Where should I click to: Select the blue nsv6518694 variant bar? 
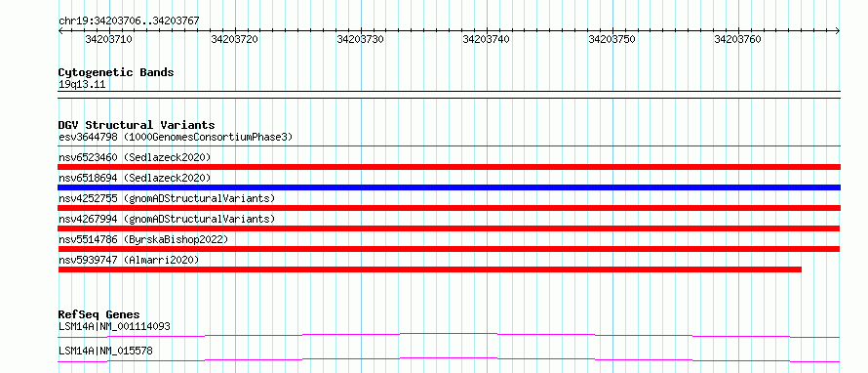[450, 187]
